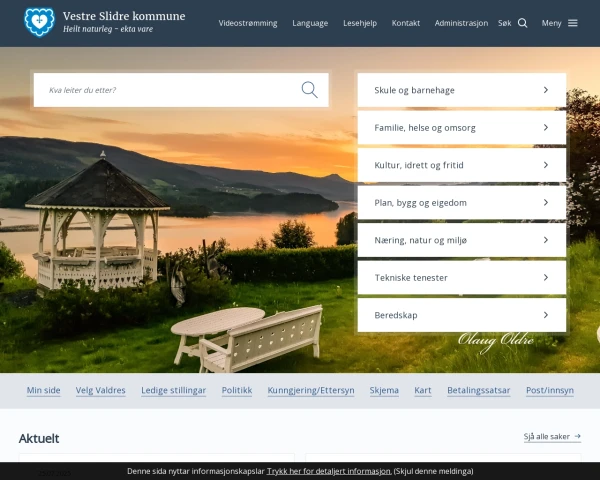This screenshot has width=600, height=480.
Task: Click the arrow icon next to Sjå alle saker
Action: coord(577,436)
